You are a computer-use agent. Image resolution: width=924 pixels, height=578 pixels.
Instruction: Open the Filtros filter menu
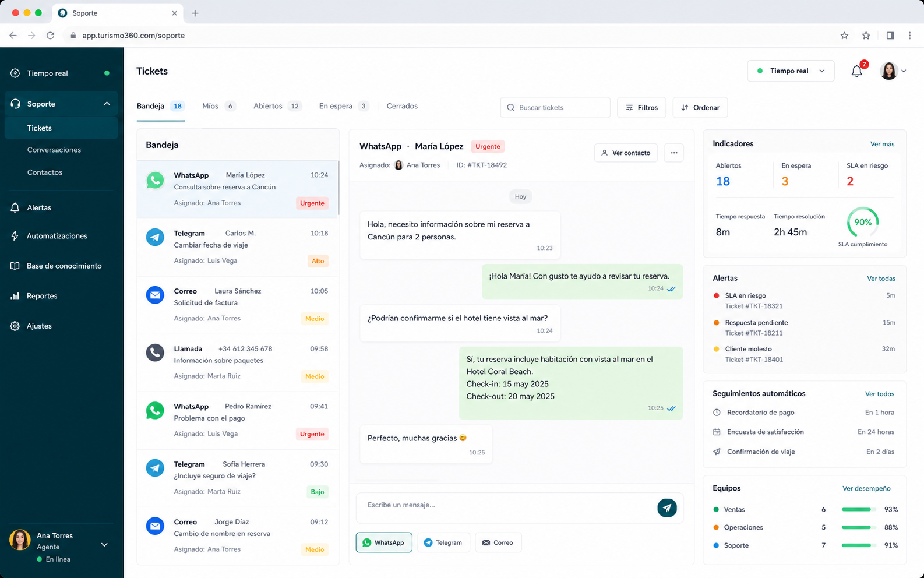tap(641, 108)
